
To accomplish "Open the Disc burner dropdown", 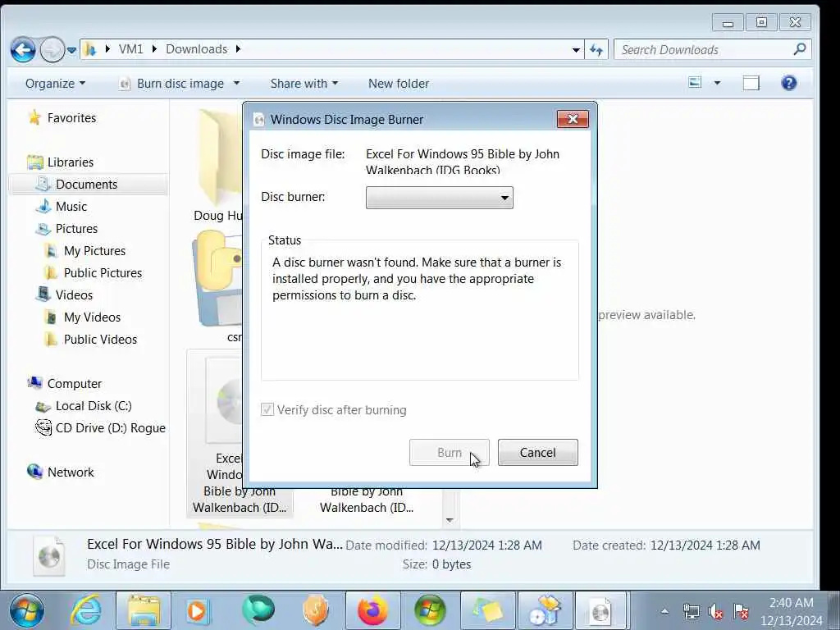I will pyautogui.click(x=440, y=198).
